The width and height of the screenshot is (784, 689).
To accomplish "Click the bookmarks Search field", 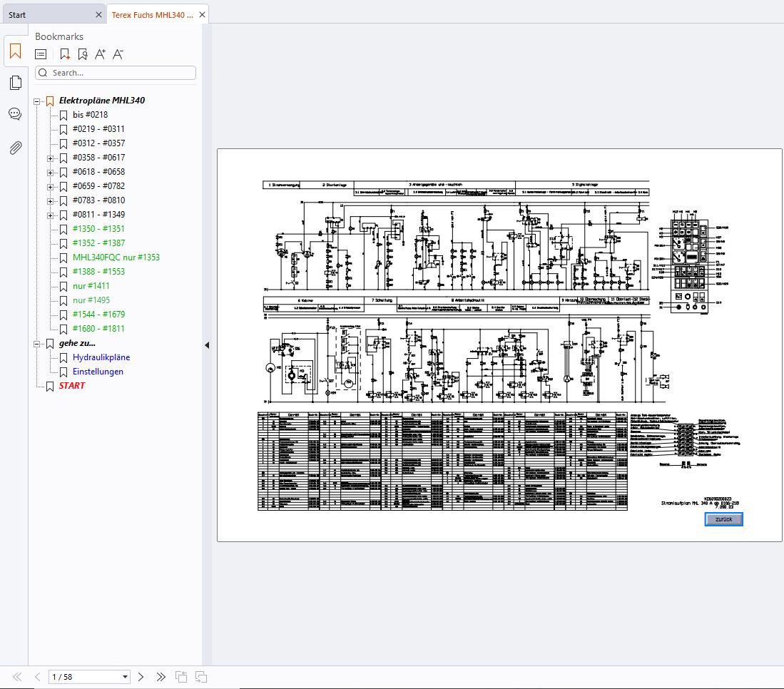I will pyautogui.click(x=121, y=73).
